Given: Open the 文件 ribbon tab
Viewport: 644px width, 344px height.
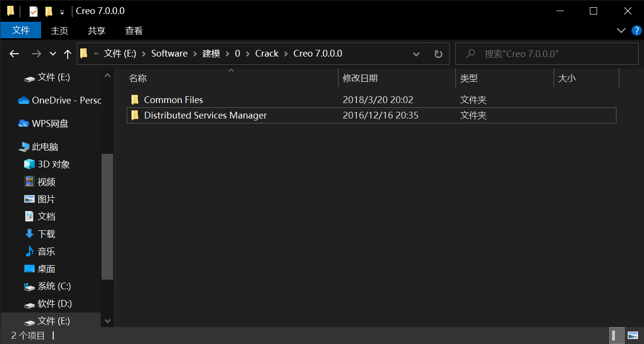Looking at the screenshot, I should [x=21, y=30].
